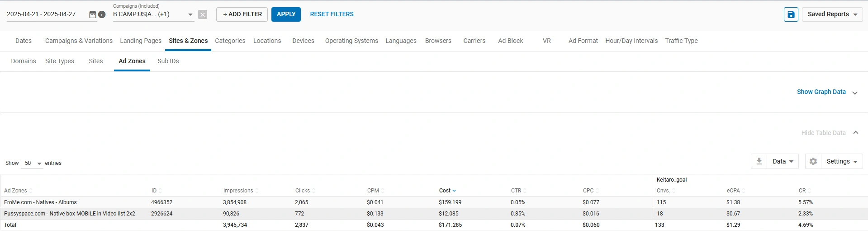This screenshot has height=234, width=868.
Task: Click the save report disk icon
Action: pyautogui.click(x=791, y=14)
